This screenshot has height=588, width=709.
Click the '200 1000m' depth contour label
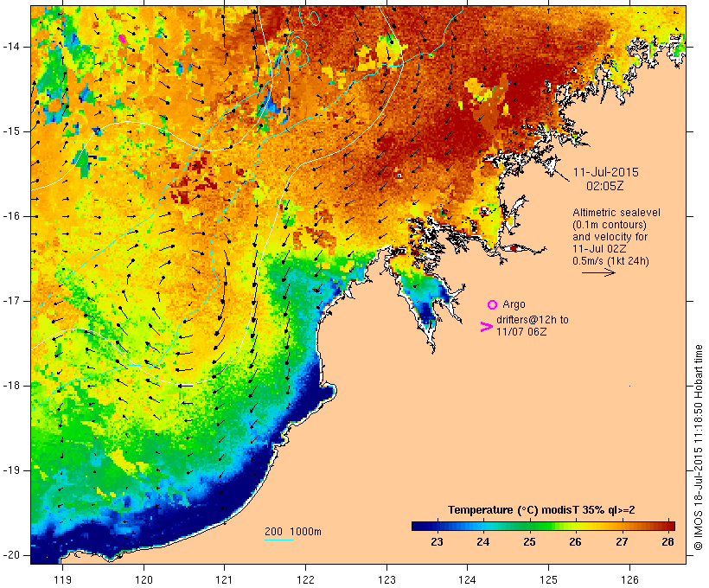(293, 532)
